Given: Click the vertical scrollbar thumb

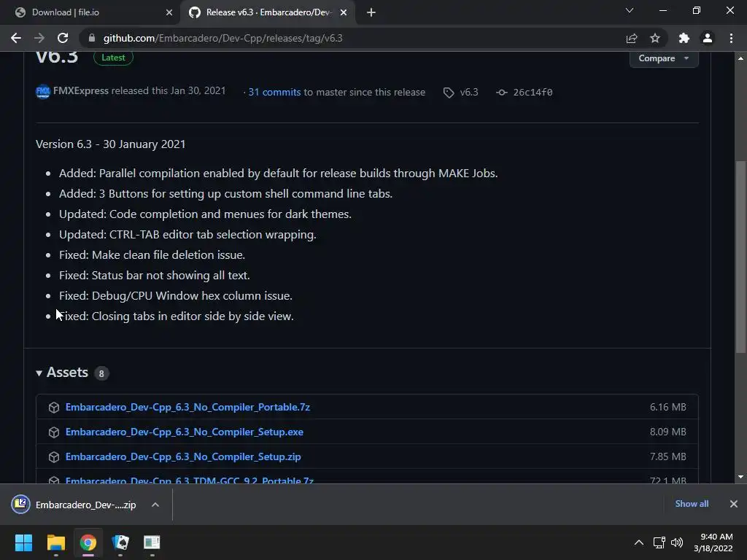Looking at the screenshot, I should point(740,257).
